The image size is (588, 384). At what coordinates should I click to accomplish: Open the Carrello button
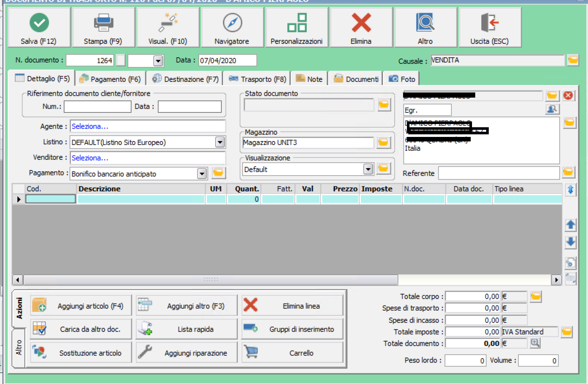(x=292, y=353)
